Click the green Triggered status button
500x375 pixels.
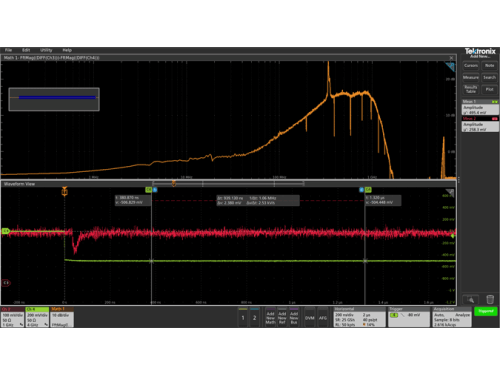tap(486, 311)
